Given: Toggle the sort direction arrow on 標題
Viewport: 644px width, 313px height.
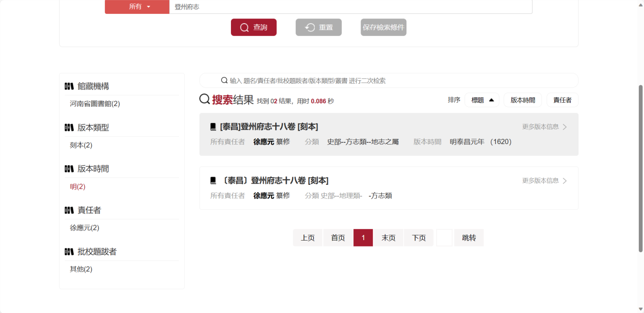Looking at the screenshot, I should pos(491,99).
